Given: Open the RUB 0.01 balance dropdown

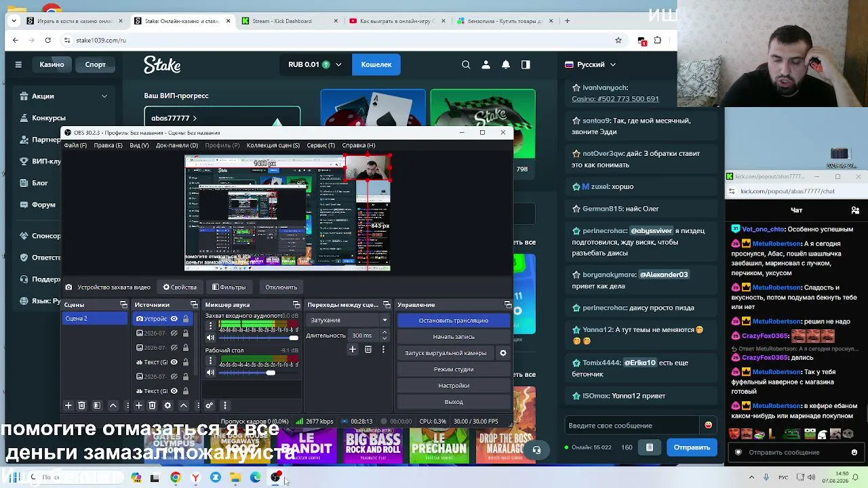Looking at the screenshot, I should pyautogui.click(x=315, y=64).
